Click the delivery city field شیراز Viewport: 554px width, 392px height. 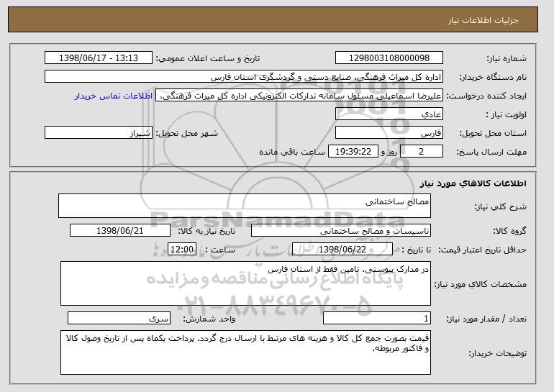pos(99,133)
